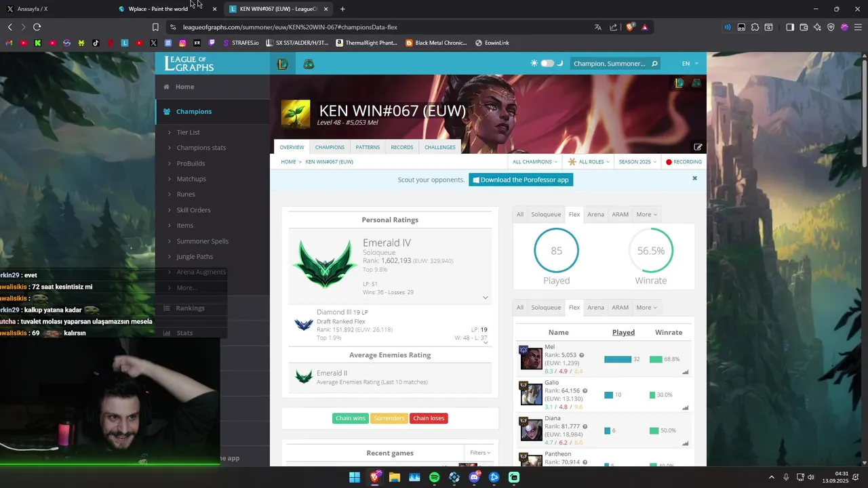
Task: Select the Soloqueue tab above the Played circle
Action: point(546,214)
